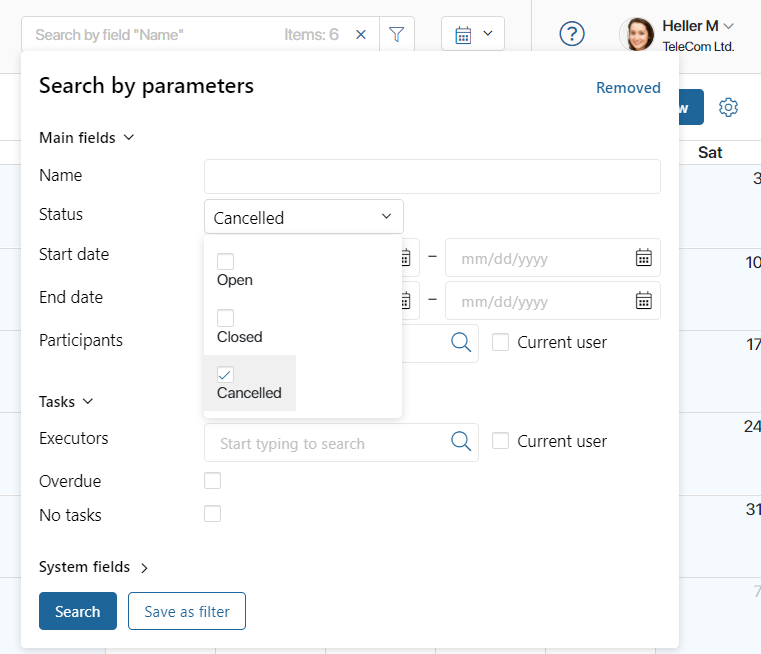761x654 pixels.
Task: Expand the System fields section
Action: (x=93, y=567)
